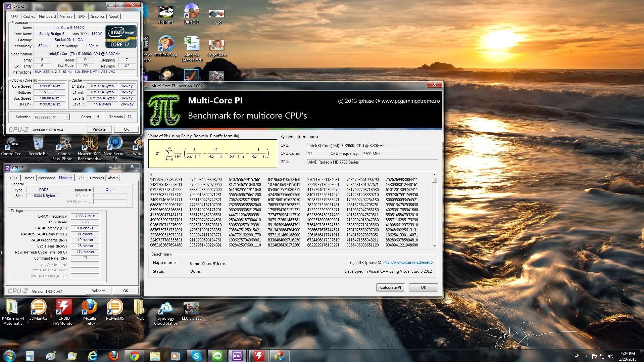Click the PI digits scroll down arrow
Viewport: 644px width, 362px height.
[x=435, y=246]
